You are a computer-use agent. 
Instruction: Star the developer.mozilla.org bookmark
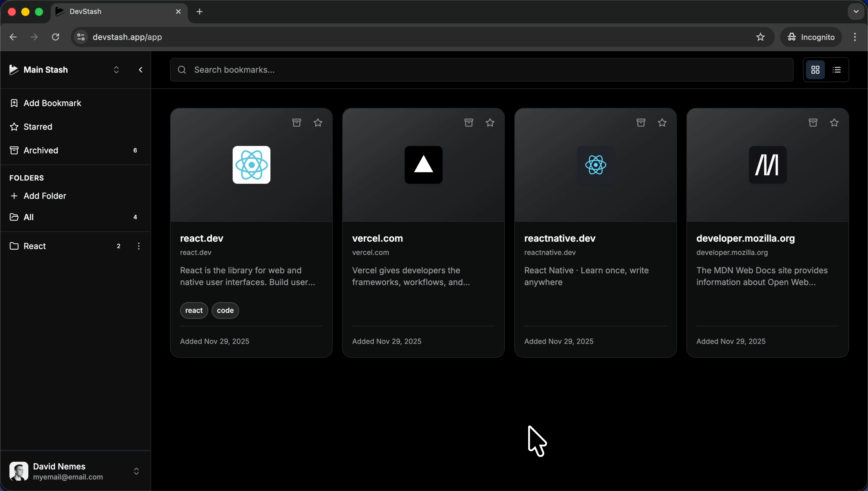tap(834, 123)
